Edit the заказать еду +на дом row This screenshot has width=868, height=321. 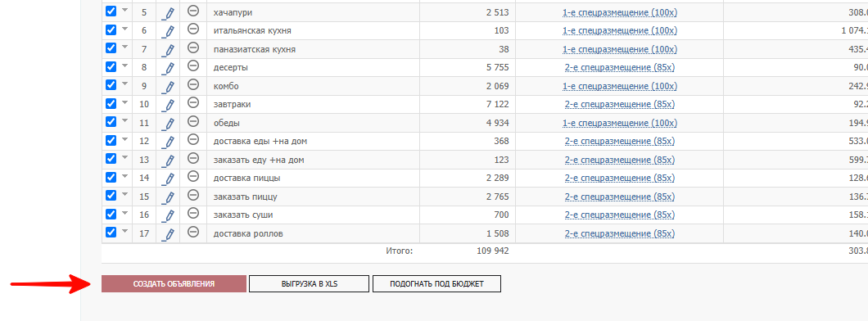169,160
